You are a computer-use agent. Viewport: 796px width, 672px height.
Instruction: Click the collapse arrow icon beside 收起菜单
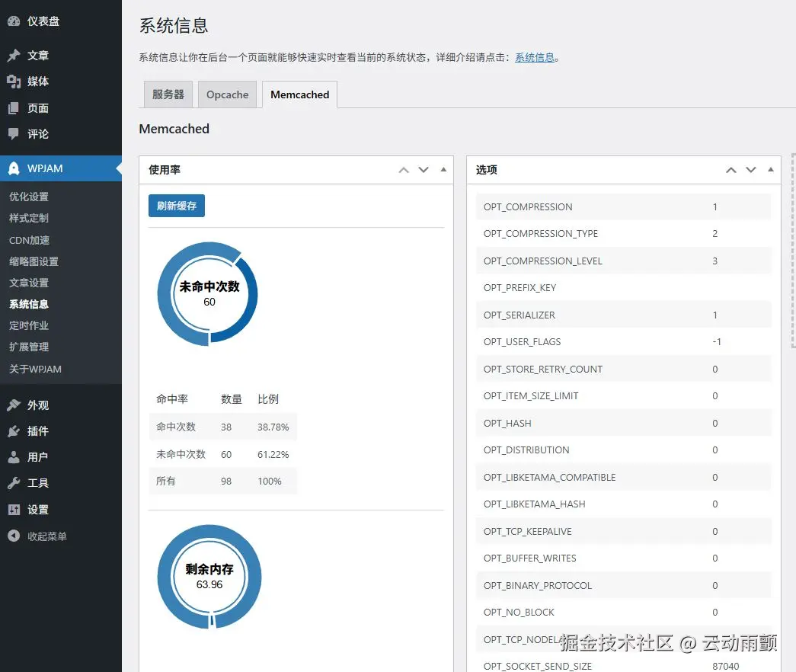(x=14, y=536)
